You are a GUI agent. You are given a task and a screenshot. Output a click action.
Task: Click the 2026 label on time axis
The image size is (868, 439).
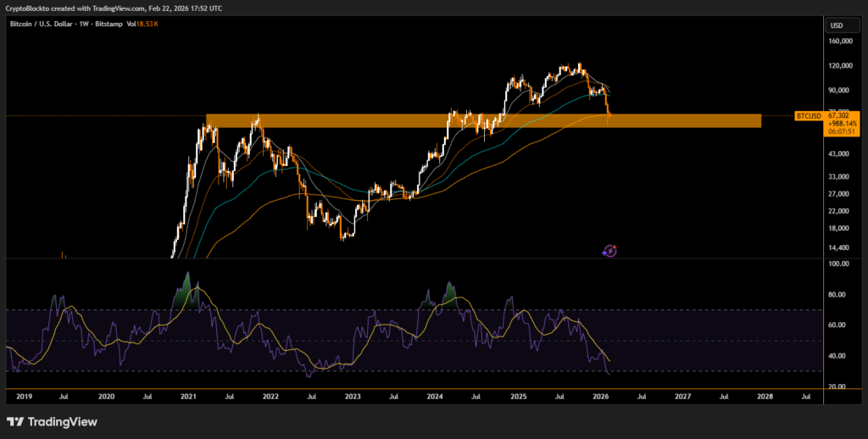(600, 396)
